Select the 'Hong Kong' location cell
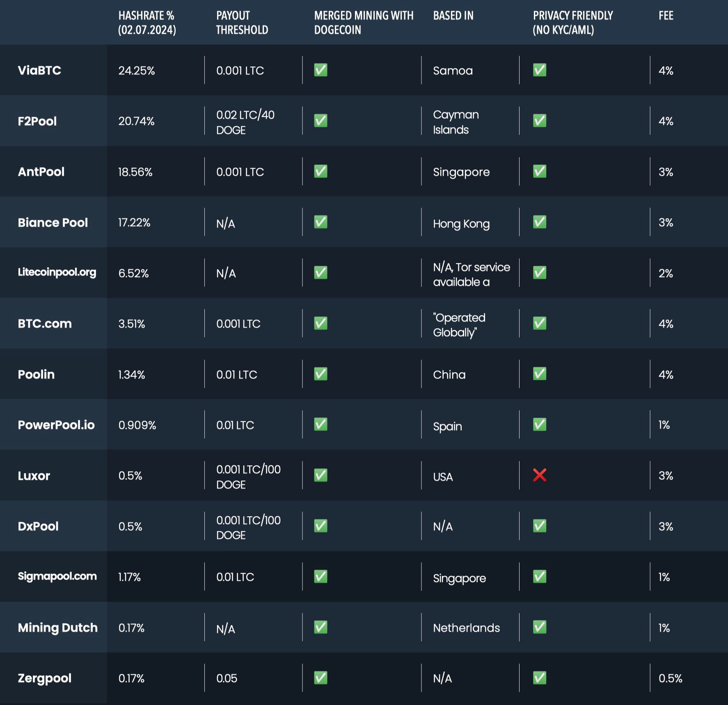 point(461,224)
